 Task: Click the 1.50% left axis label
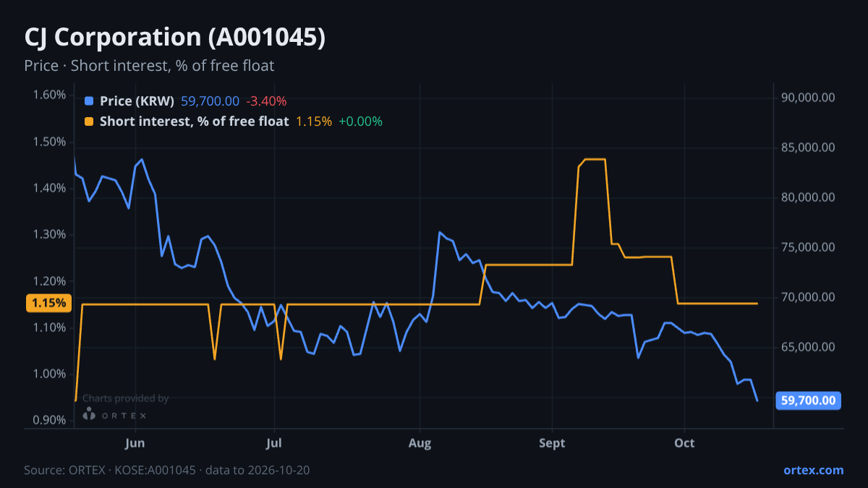[49, 142]
